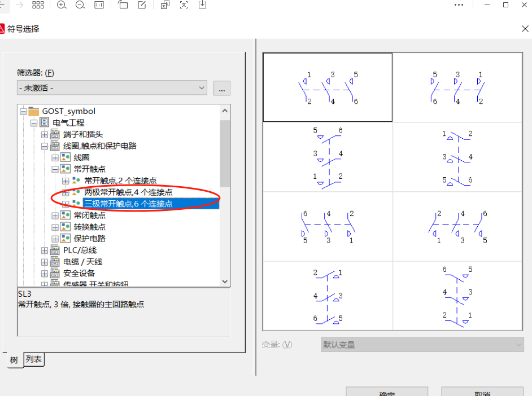Expand the 端子和插头 tree node

[45, 134]
